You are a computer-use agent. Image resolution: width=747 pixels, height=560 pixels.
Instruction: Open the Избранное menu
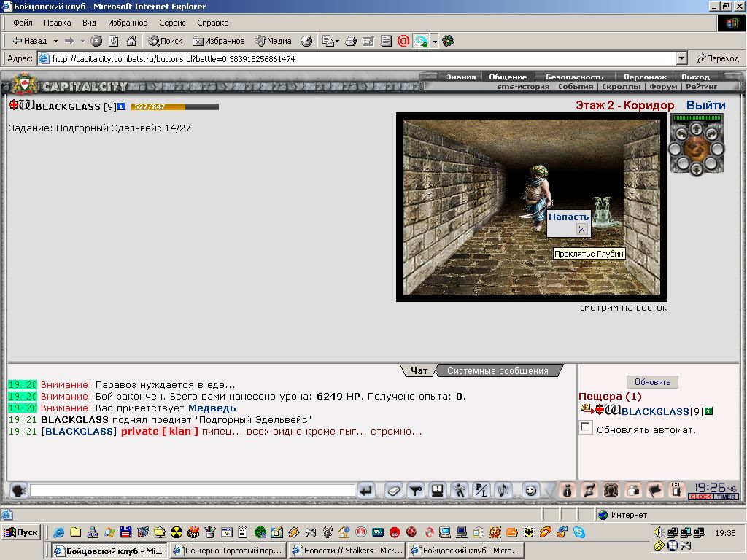(x=128, y=23)
